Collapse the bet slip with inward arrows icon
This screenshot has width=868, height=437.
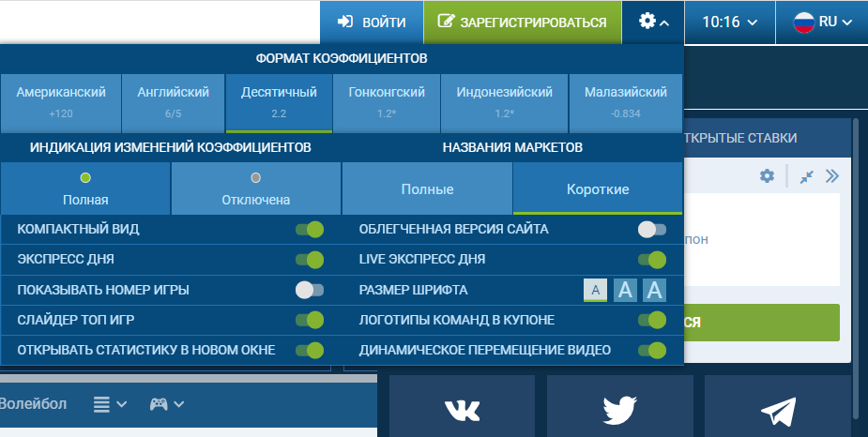805,176
